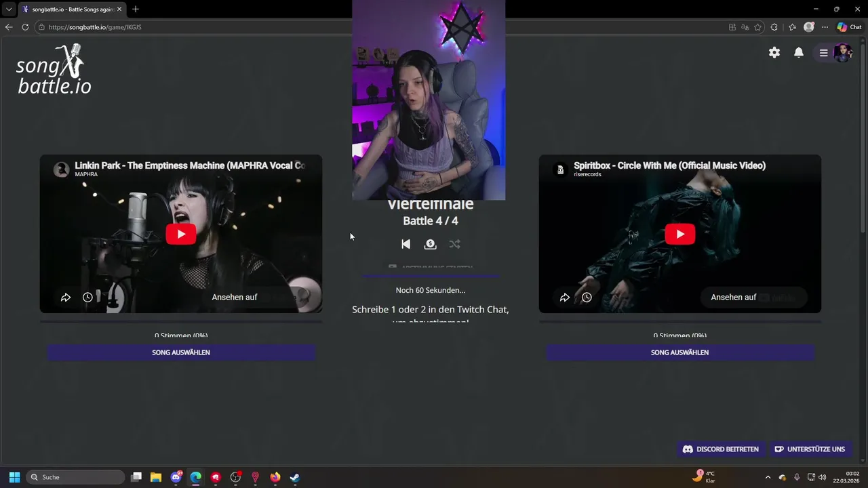The height and width of the screenshot is (488, 868).
Task: Go to previous battle with skip-back icon
Action: pyautogui.click(x=406, y=244)
